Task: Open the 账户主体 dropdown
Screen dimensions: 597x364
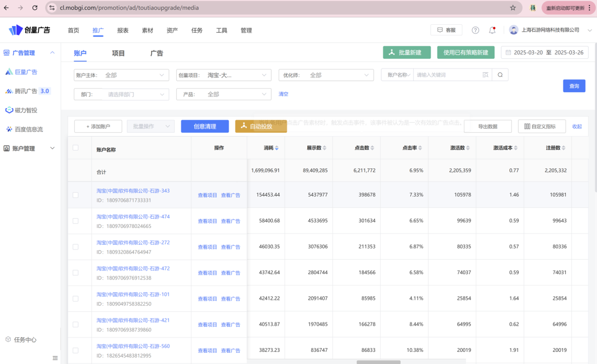Action: click(x=122, y=75)
